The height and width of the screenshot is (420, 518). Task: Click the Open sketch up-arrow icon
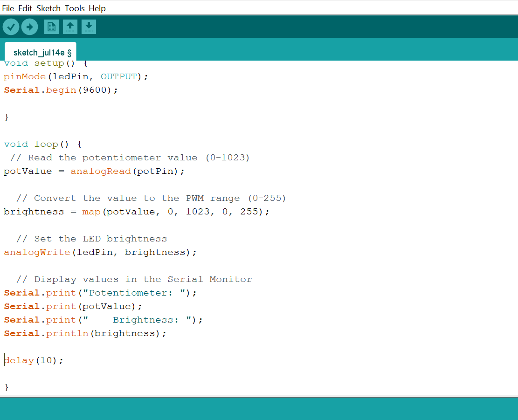pos(70,27)
